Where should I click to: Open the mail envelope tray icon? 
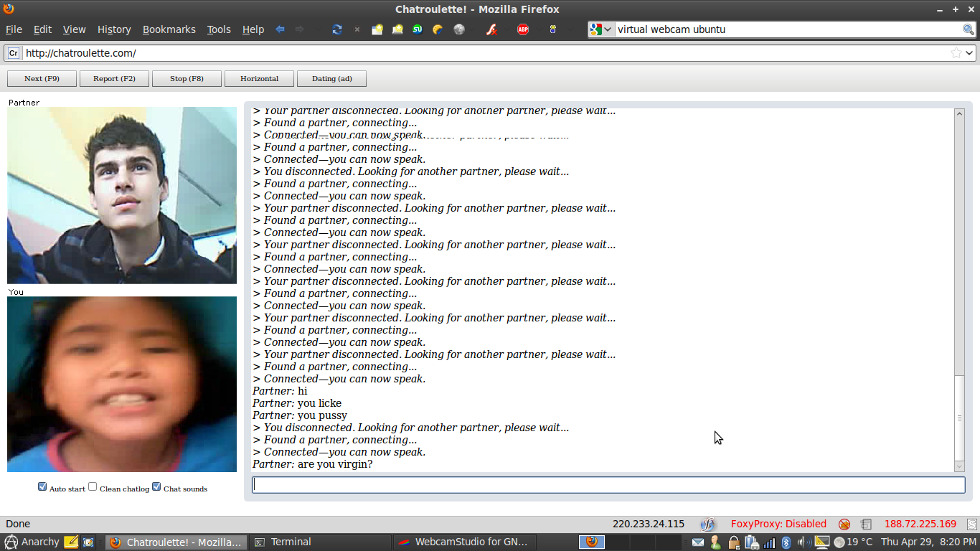(x=698, y=542)
